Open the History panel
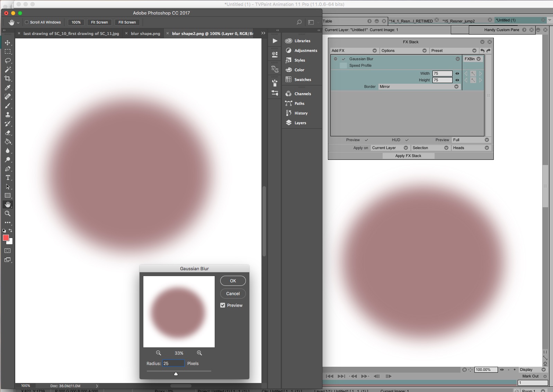The width and height of the screenshot is (553, 392). click(x=301, y=113)
